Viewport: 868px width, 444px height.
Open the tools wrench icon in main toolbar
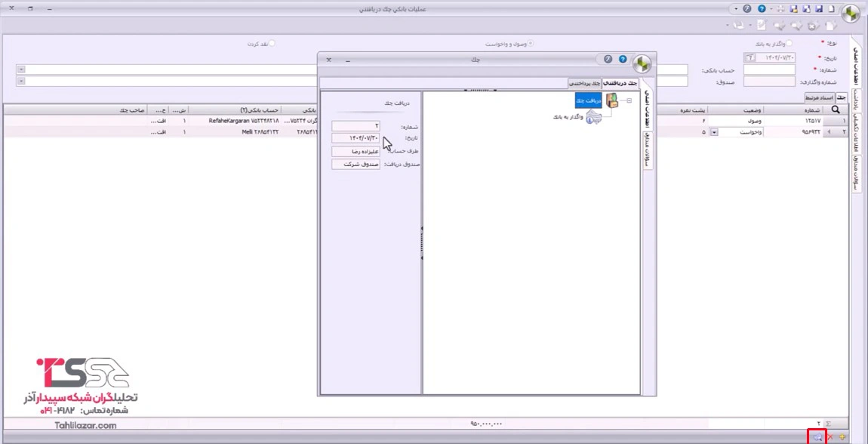click(747, 9)
